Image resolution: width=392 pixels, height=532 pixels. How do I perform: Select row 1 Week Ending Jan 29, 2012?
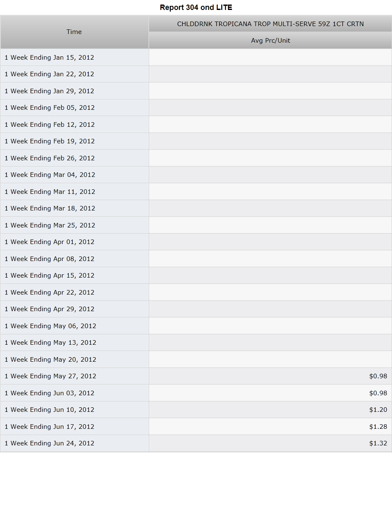coord(196,91)
